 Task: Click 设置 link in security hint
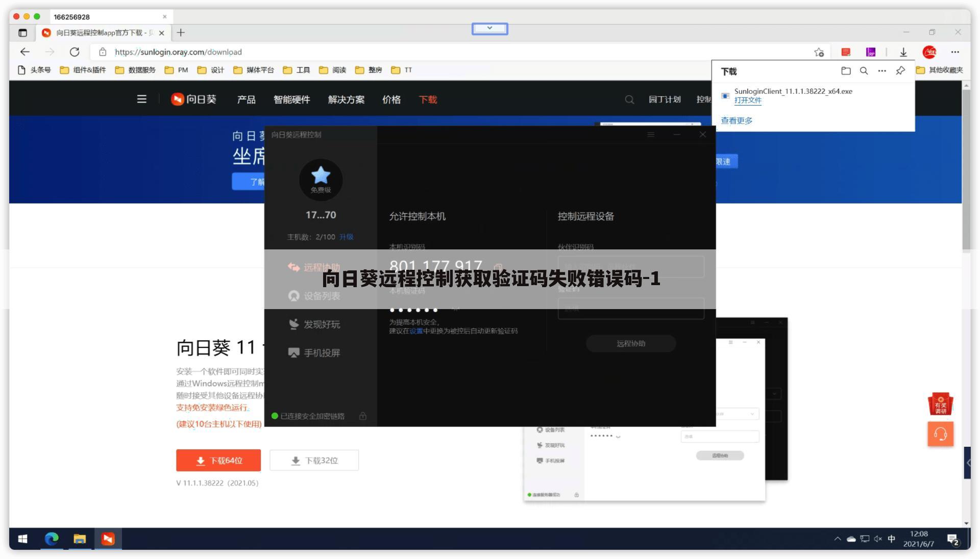(416, 331)
